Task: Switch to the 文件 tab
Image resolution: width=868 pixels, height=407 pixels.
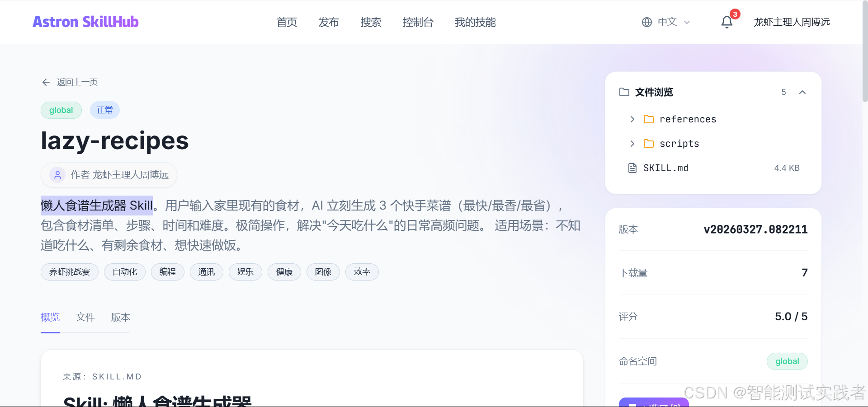Action: (85, 317)
